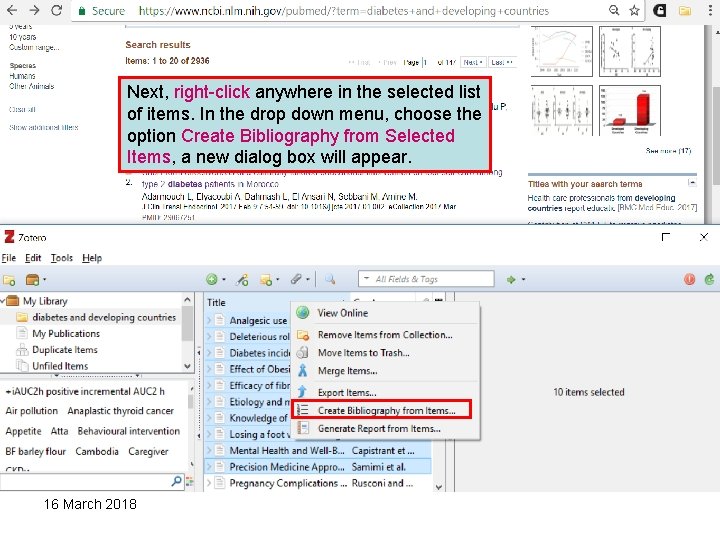Image resolution: width=720 pixels, height=540 pixels.
Task: Click the Air pollution tag
Action: point(32,411)
